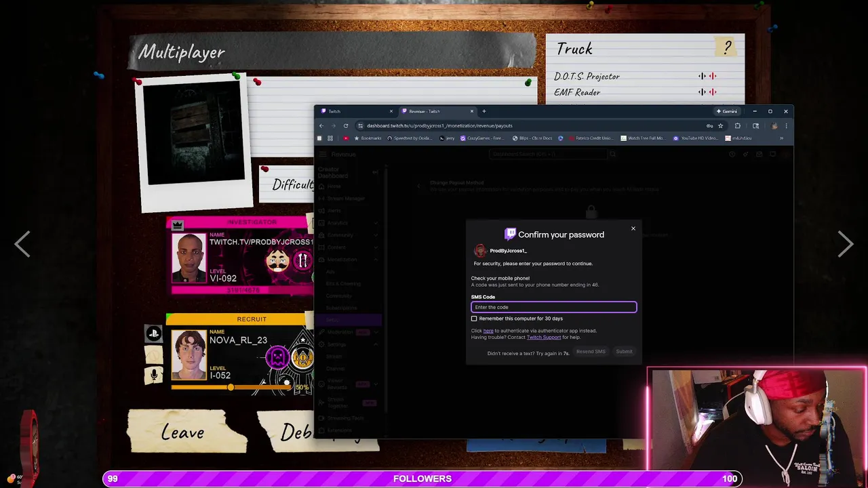
Task: Click the Submit button in dialog
Action: [624, 352]
